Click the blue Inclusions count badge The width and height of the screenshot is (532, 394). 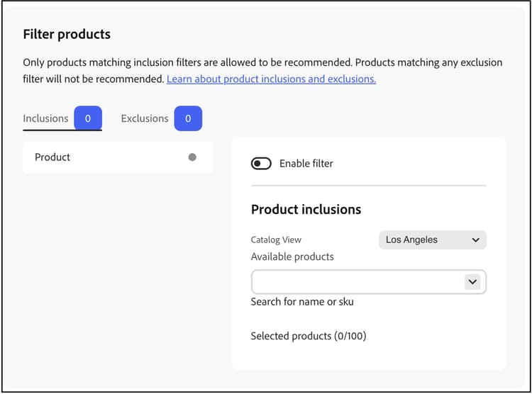click(x=88, y=118)
